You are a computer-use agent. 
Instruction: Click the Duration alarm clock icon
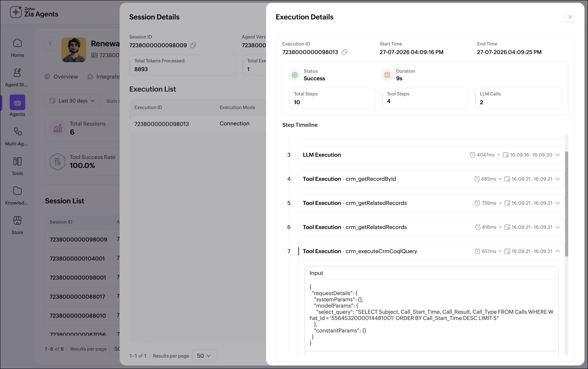[387, 75]
